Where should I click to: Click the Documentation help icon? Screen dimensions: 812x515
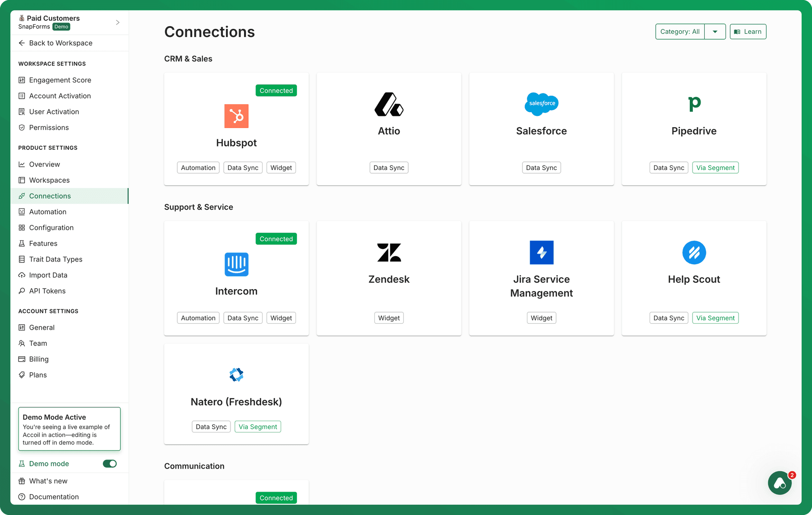pos(22,497)
